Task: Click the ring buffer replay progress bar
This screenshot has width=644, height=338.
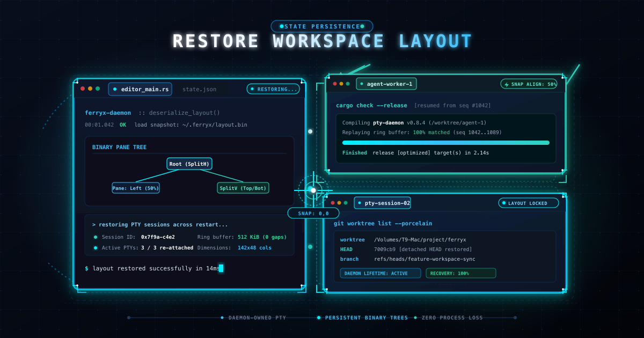Action: [x=446, y=143]
